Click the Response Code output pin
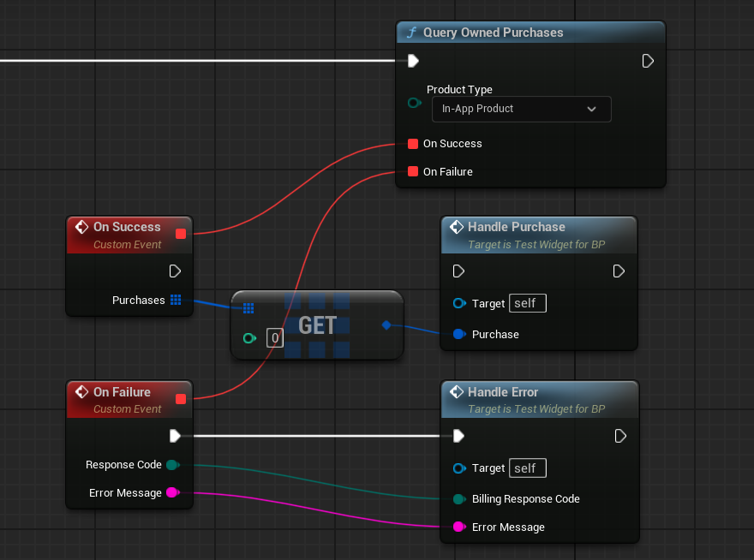This screenshot has height=560, width=754. (x=171, y=465)
